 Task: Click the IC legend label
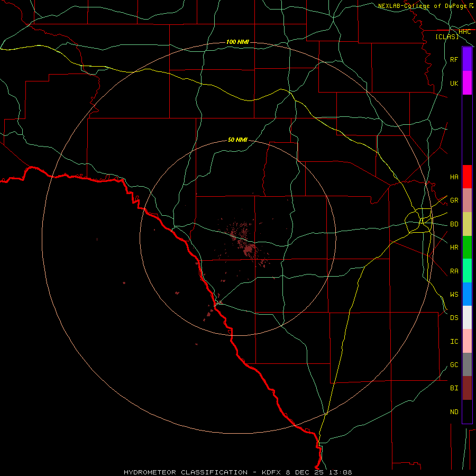[x=454, y=341]
